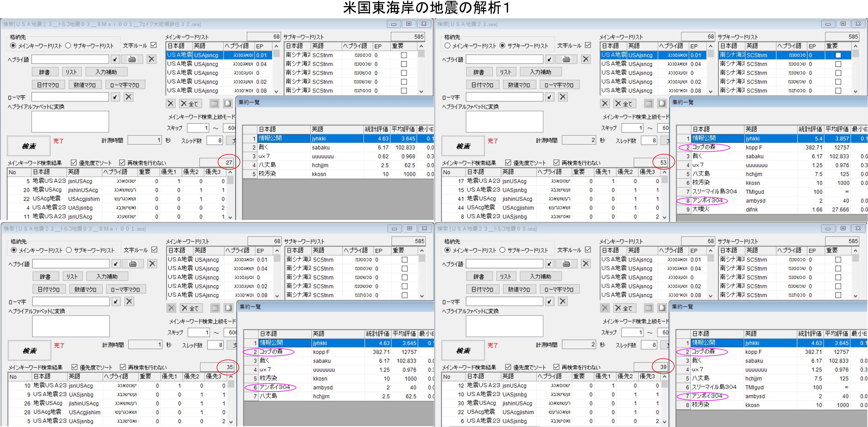Click 辞書 button in window titled USA地震23.sea
This screenshot has height=427, width=868.
(479, 72)
